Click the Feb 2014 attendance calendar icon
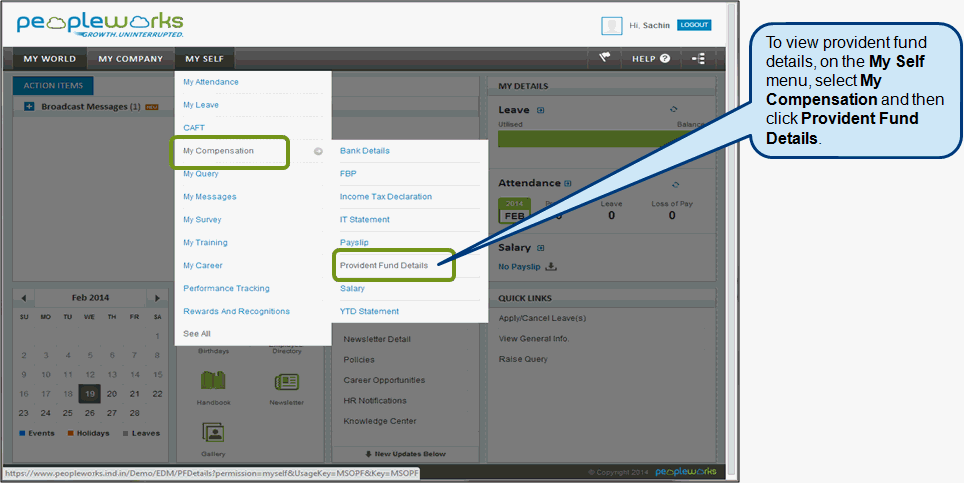Image resolution: width=964 pixels, height=483 pixels. tap(514, 211)
